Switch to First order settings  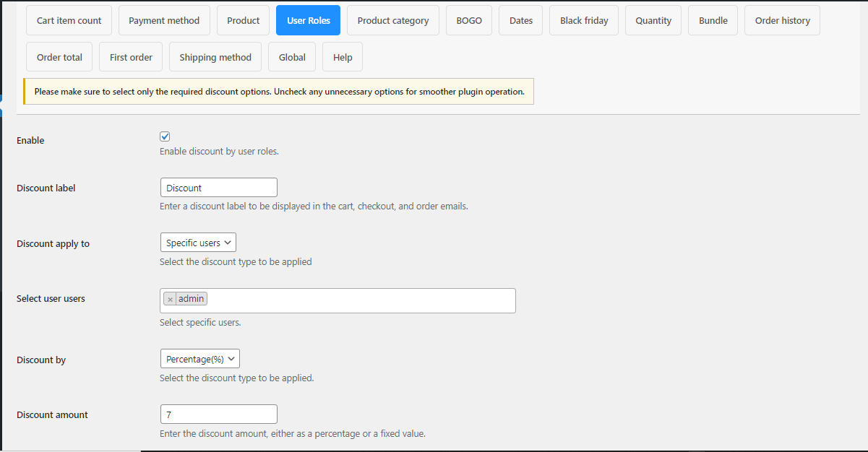point(130,56)
